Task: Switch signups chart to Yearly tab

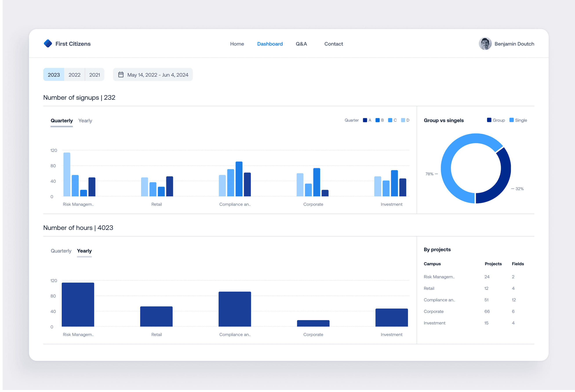Action: [x=85, y=121]
